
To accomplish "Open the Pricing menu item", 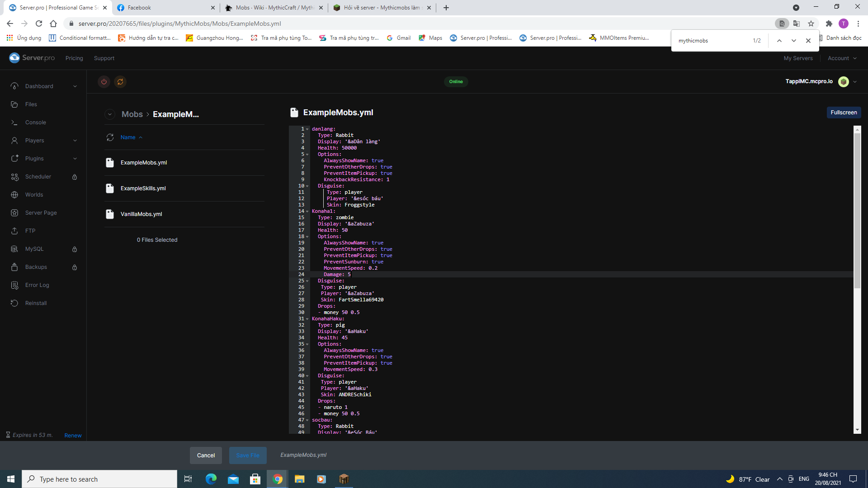I will tap(74, 58).
